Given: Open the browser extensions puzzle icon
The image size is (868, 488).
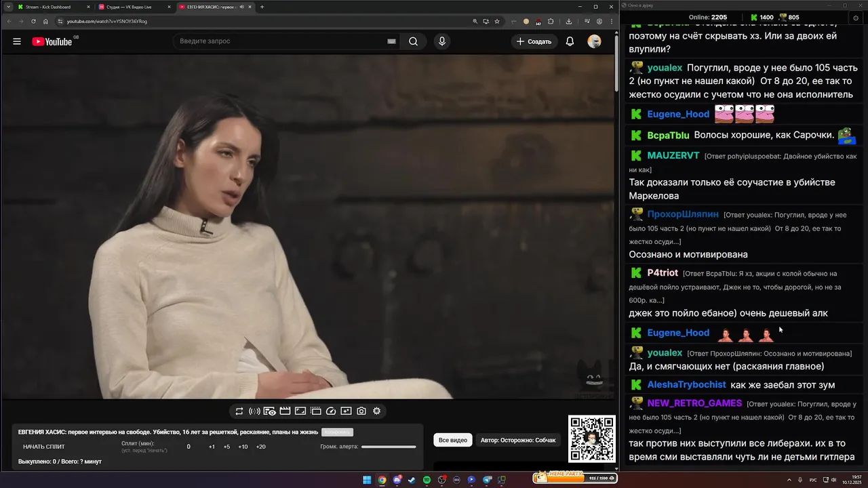Looking at the screenshot, I should tap(551, 21).
